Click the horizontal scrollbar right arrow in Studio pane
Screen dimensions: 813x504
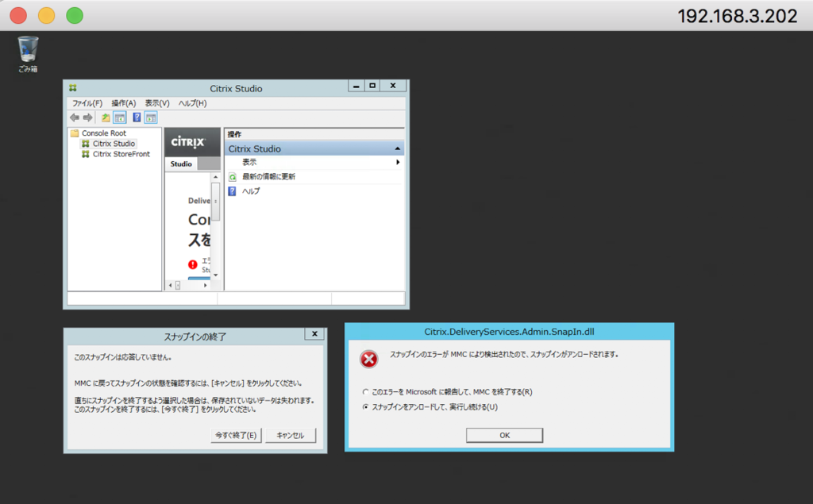[206, 285]
